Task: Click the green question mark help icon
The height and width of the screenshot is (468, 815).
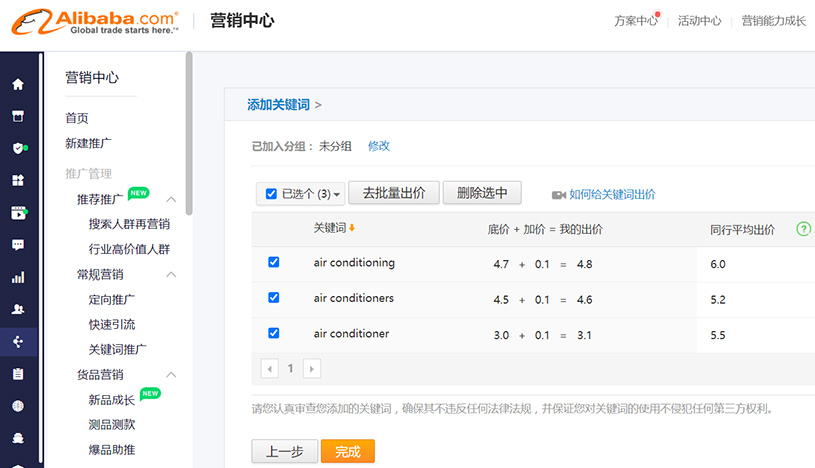Action: pos(804,229)
